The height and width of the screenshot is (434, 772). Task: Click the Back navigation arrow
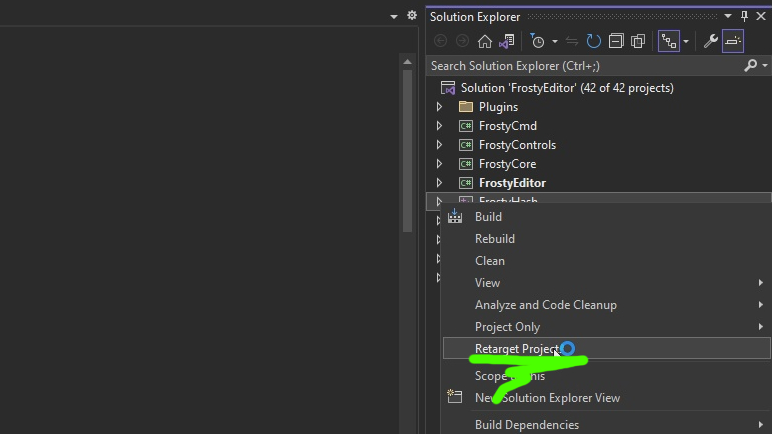point(441,41)
